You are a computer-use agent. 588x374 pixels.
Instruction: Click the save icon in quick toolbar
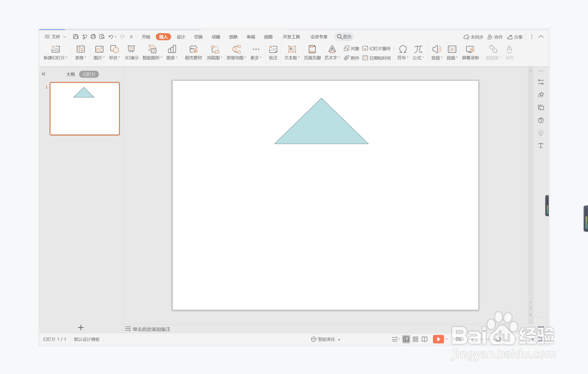[75, 37]
